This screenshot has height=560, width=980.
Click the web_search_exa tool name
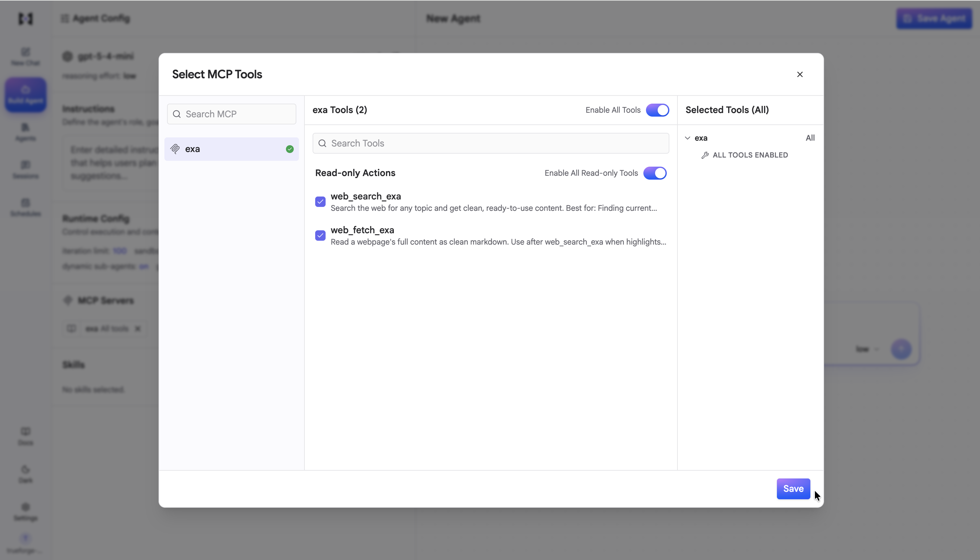[x=365, y=196]
